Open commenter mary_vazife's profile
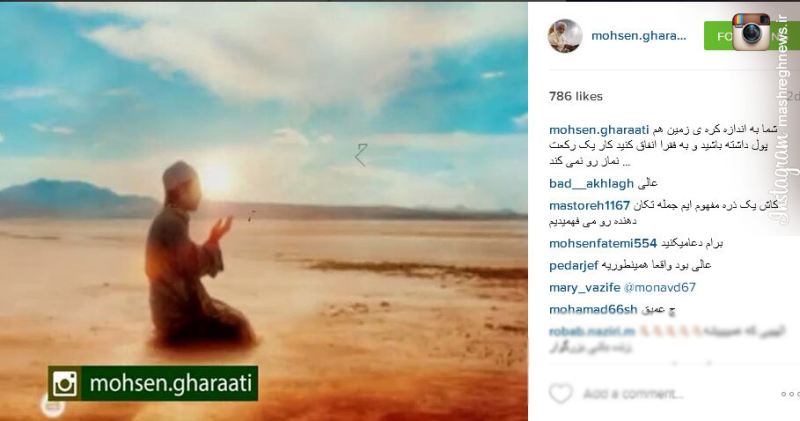The image size is (800, 421). [x=585, y=288]
